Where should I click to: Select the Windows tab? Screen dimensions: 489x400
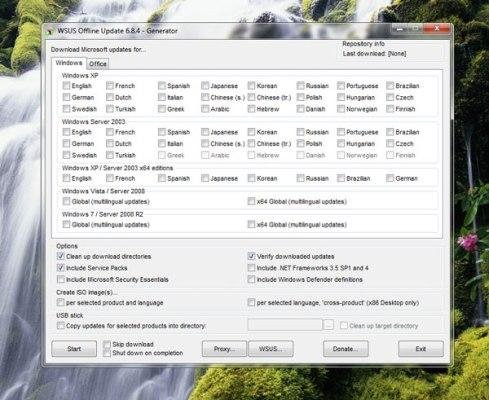coord(69,63)
